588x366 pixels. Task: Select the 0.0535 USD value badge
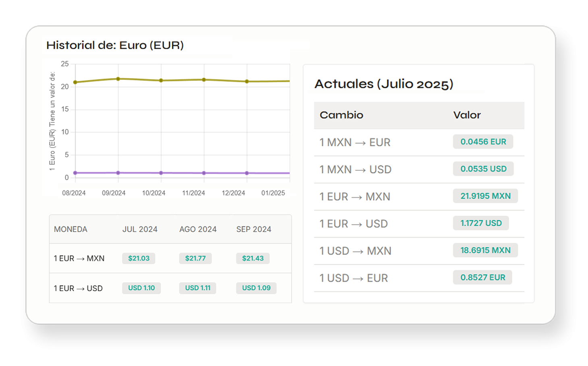pyautogui.click(x=483, y=169)
